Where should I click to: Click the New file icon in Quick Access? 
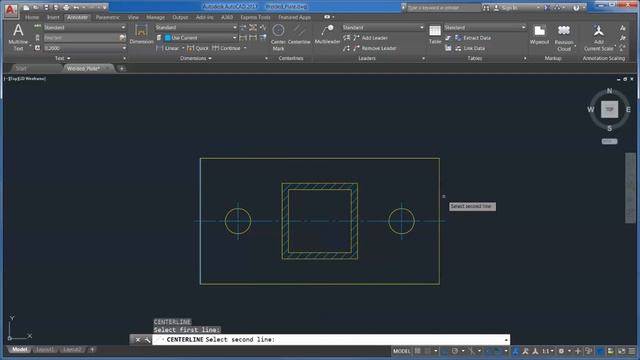[x=26, y=7]
